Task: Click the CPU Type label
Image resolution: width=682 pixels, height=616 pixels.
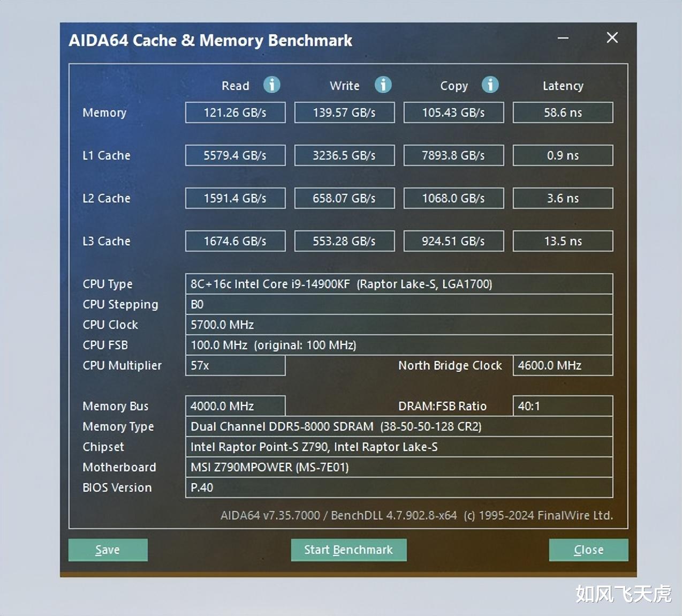Action: pyautogui.click(x=108, y=284)
